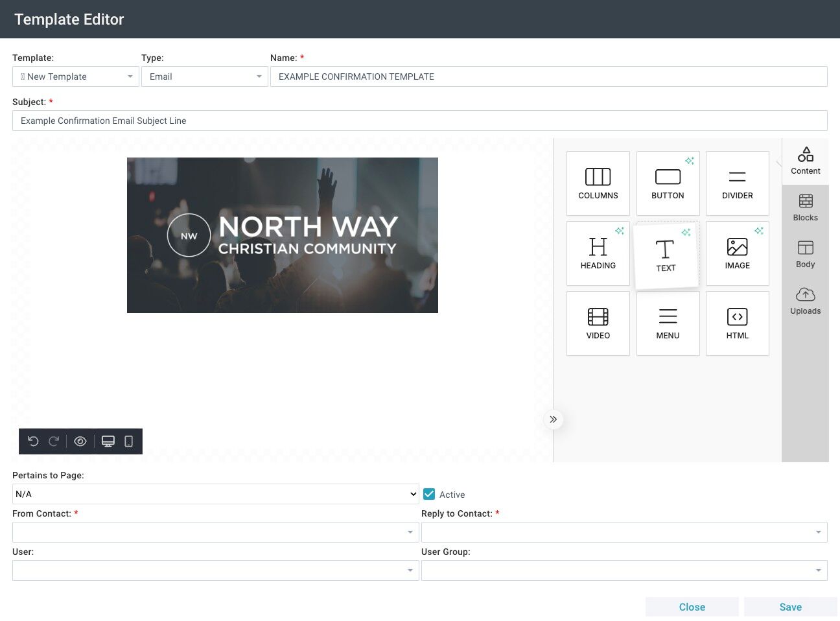The image size is (840, 621).
Task: Open the Content tab
Action: [806, 161]
